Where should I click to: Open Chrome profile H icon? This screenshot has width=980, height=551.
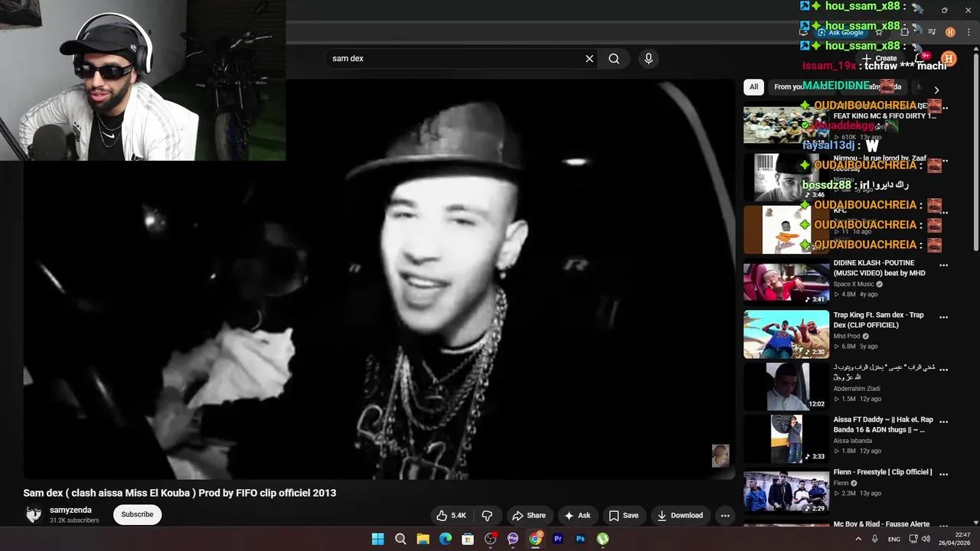950,32
